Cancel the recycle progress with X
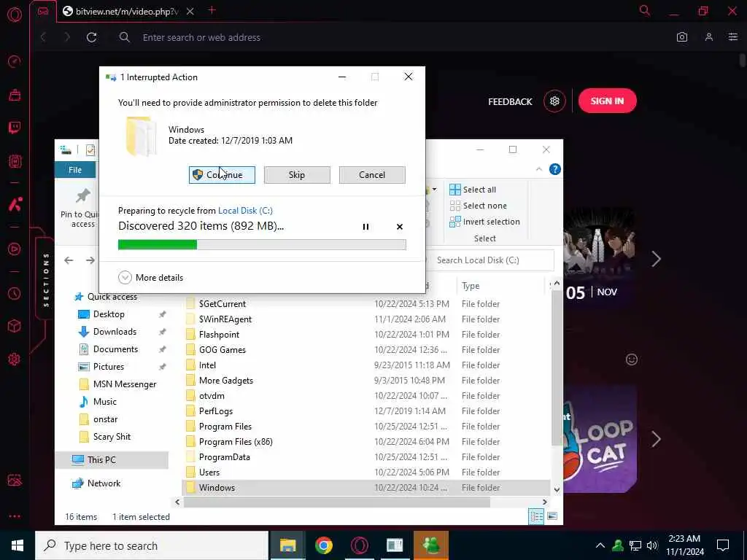The image size is (747, 560). 400,227
